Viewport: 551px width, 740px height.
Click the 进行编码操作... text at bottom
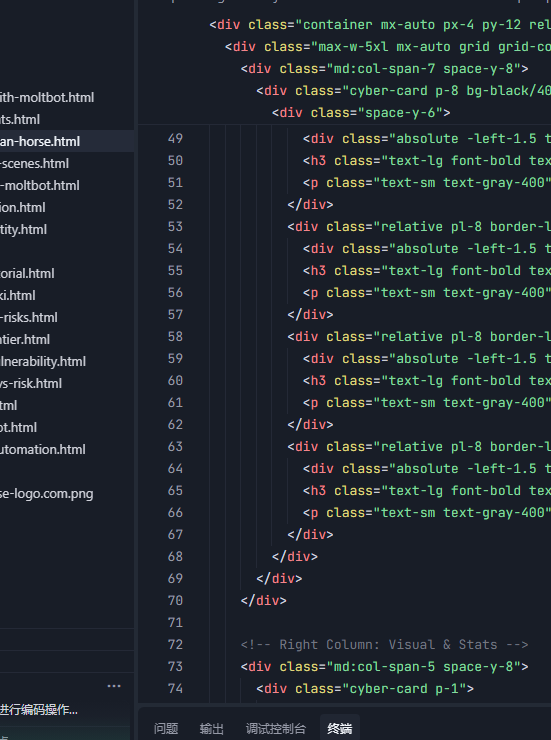tap(39, 709)
